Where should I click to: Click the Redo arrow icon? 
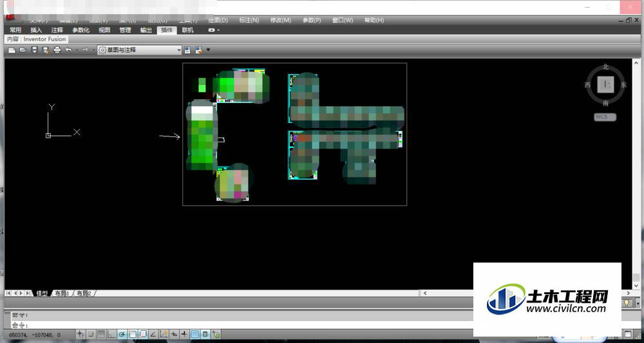(85, 50)
